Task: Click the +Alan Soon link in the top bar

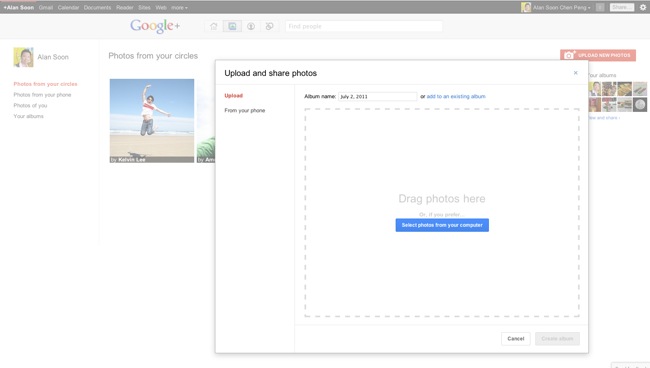Action: point(19,7)
